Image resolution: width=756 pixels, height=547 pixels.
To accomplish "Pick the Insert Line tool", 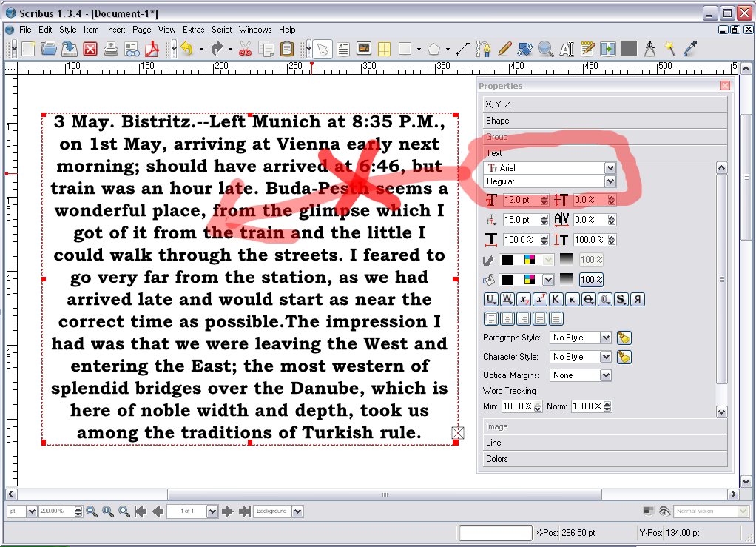I will pyautogui.click(x=463, y=50).
